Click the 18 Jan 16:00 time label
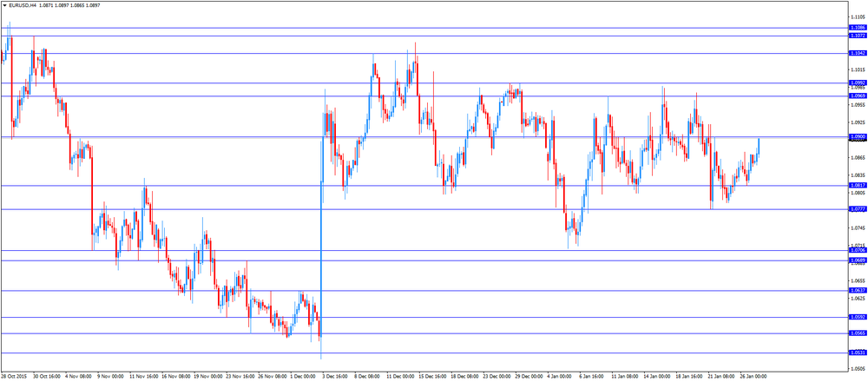Image resolution: width=868 pixels, height=382 pixels. (x=690, y=376)
